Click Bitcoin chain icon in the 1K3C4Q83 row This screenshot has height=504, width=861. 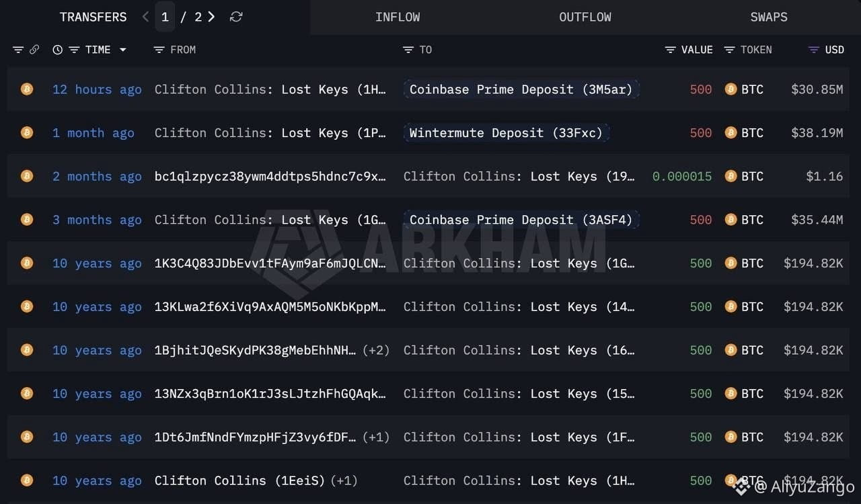click(27, 263)
